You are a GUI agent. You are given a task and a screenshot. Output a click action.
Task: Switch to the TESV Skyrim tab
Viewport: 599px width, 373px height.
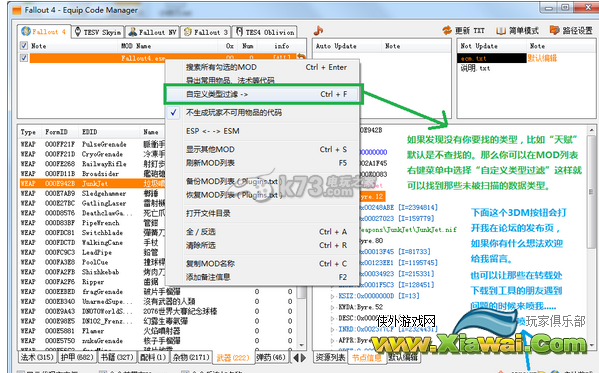click(98, 32)
